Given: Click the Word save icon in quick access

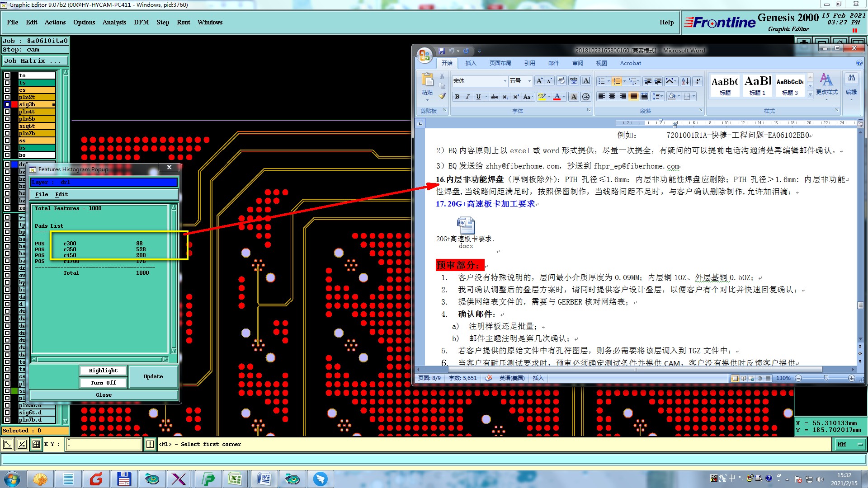Looking at the screenshot, I should [442, 51].
